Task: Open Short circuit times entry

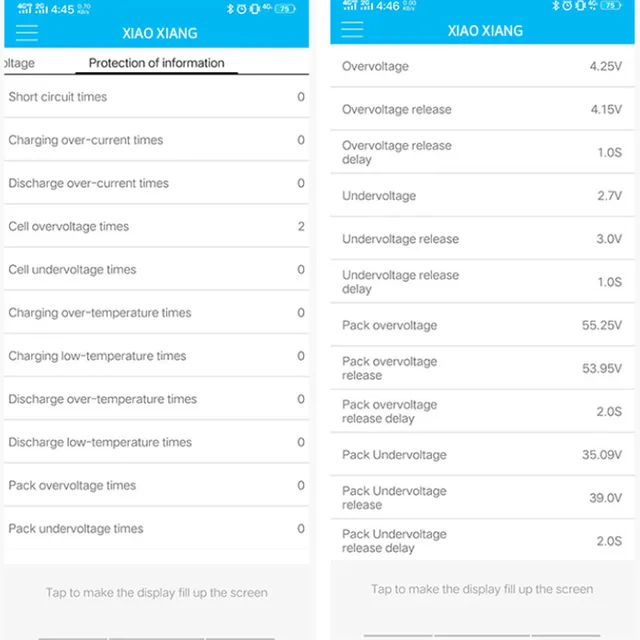Action: [x=156, y=97]
